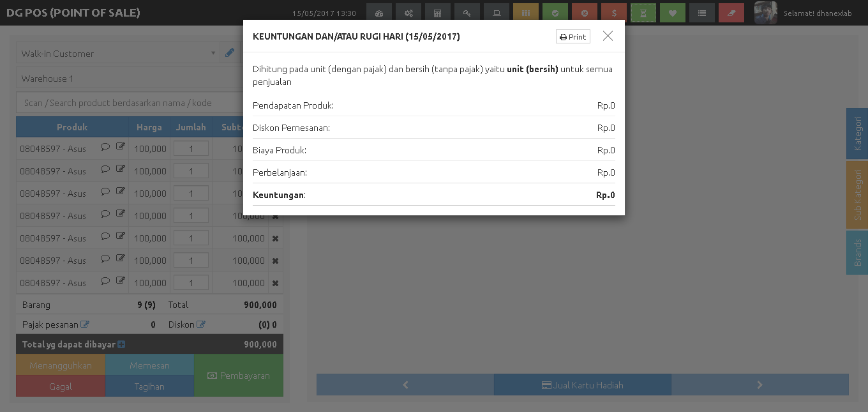Open the dashboard icon in top bar
Image resolution: width=868 pixels, height=412 pixels.
(378, 13)
